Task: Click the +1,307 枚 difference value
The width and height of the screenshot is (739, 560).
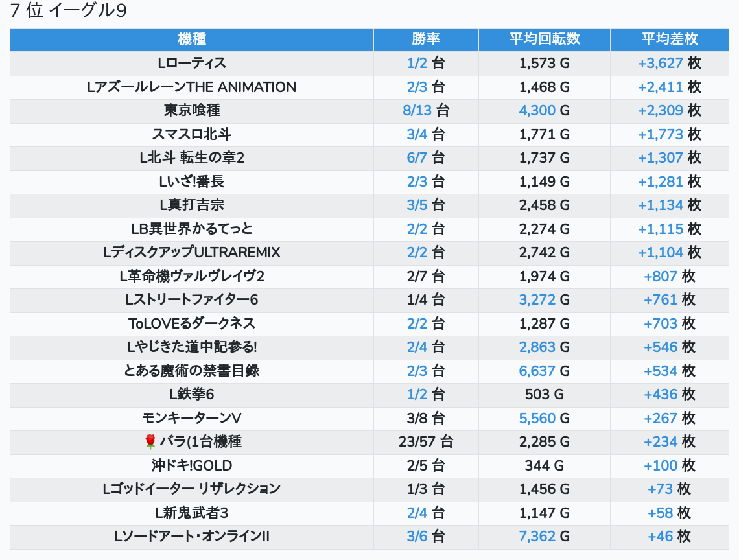Action: coord(669,158)
